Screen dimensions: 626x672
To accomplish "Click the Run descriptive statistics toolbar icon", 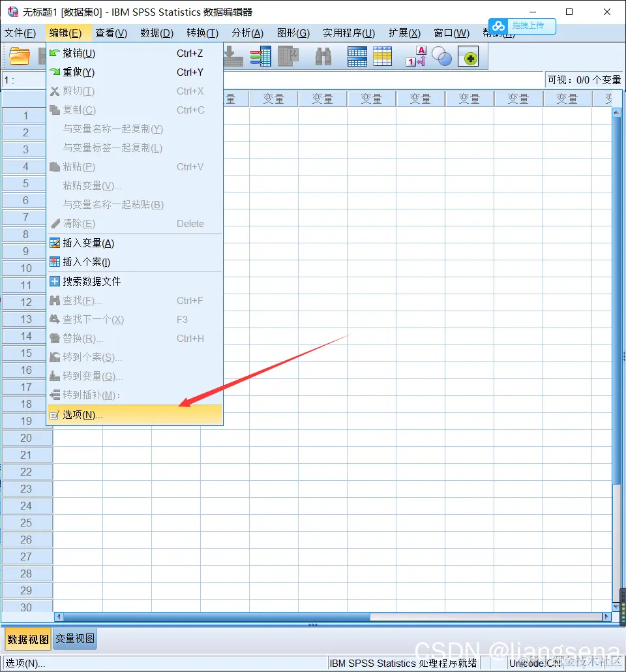I will click(x=288, y=57).
